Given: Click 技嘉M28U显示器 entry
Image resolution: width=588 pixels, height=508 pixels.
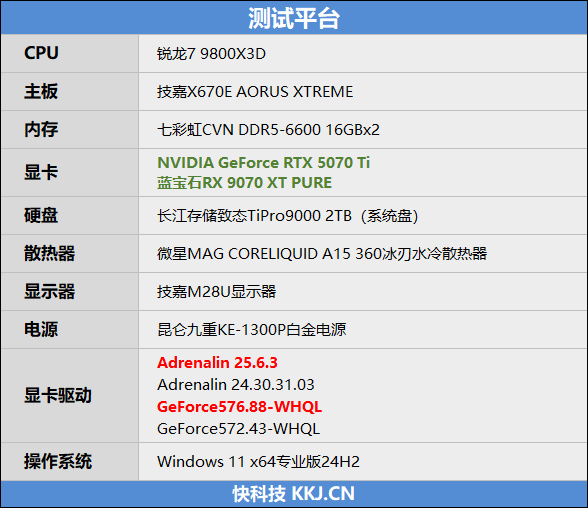Looking at the screenshot, I should tap(216, 292).
